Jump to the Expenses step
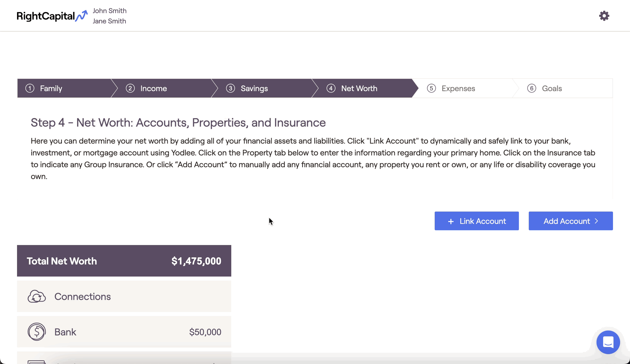 (466, 88)
